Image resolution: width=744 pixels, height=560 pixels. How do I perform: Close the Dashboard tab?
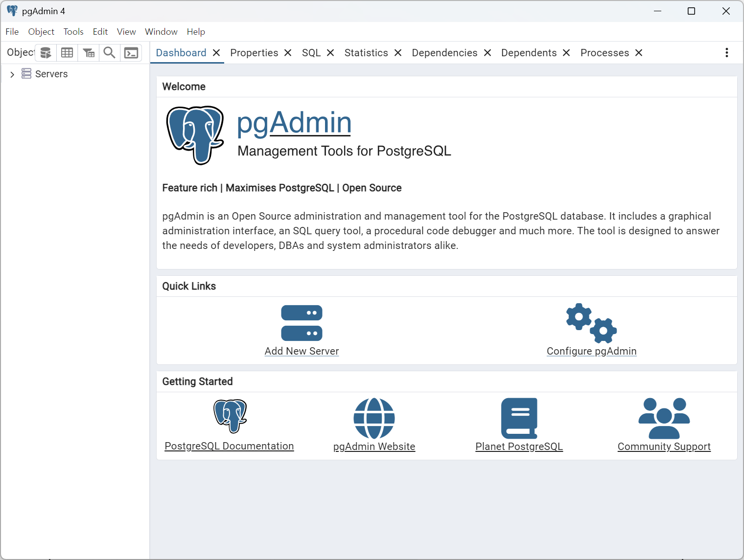point(216,53)
